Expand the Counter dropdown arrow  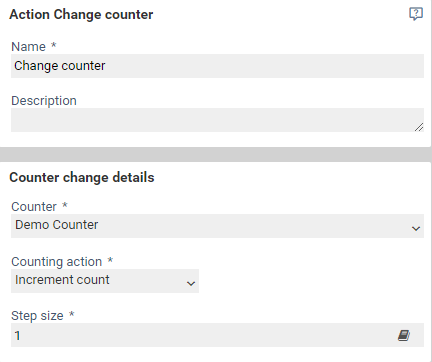point(416,228)
